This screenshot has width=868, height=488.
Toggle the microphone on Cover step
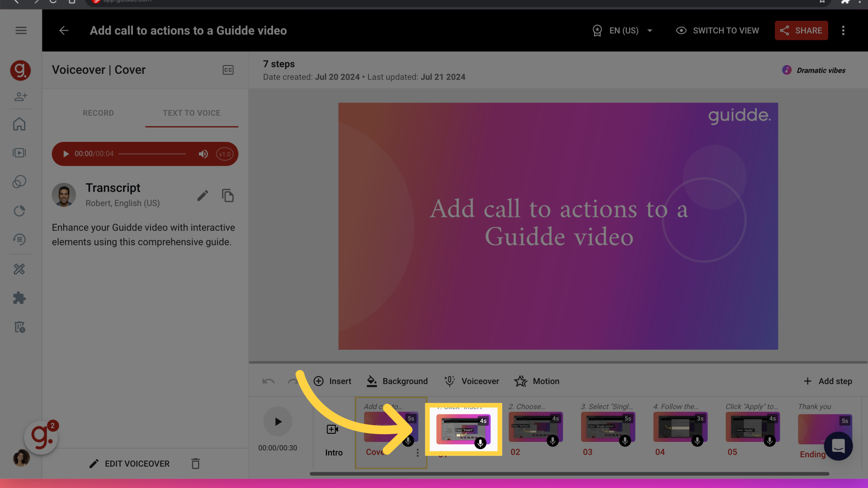click(407, 441)
